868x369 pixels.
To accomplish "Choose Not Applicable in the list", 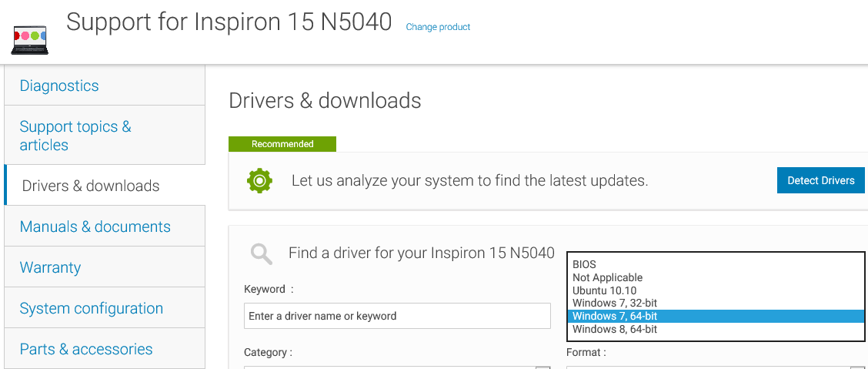I will click(x=715, y=277).
